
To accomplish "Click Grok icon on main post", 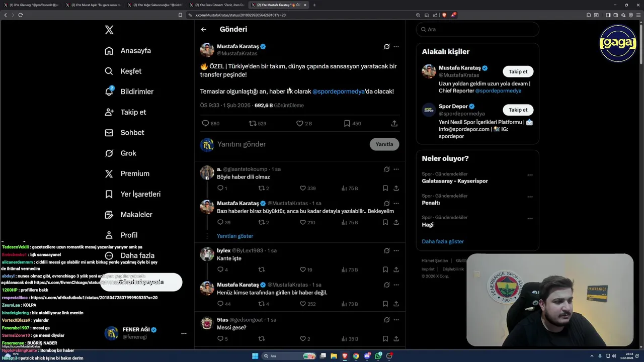I will point(386,47).
